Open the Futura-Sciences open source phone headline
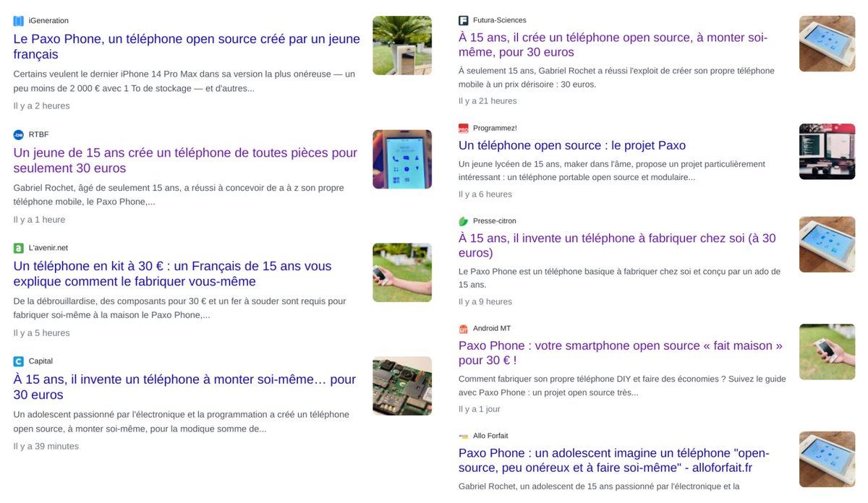This screenshot has height=503, width=868. (613, 45)
